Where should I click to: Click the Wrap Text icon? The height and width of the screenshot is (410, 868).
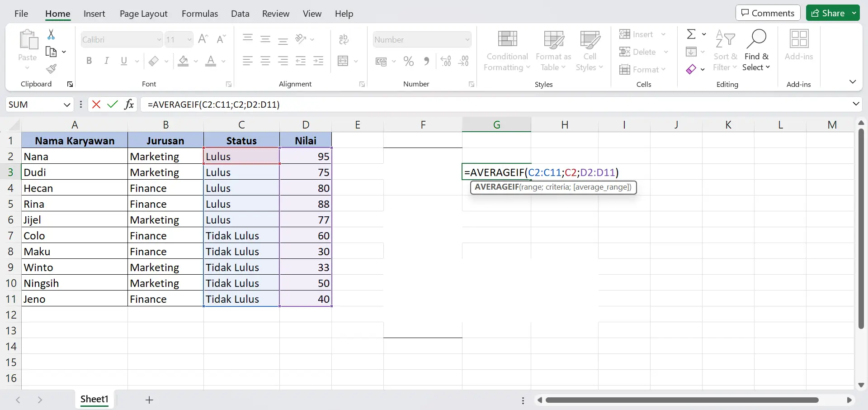click(x=344, y=39)
